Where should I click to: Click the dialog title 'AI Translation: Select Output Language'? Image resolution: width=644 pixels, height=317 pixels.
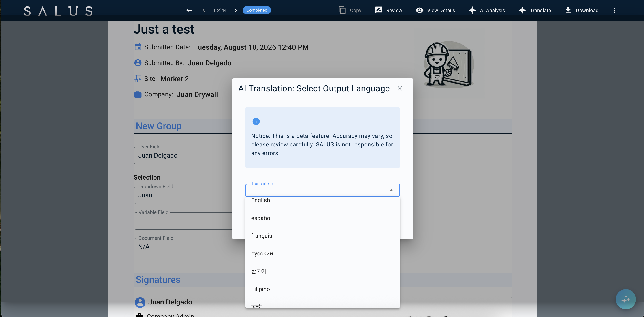click(x=314, y=89)
